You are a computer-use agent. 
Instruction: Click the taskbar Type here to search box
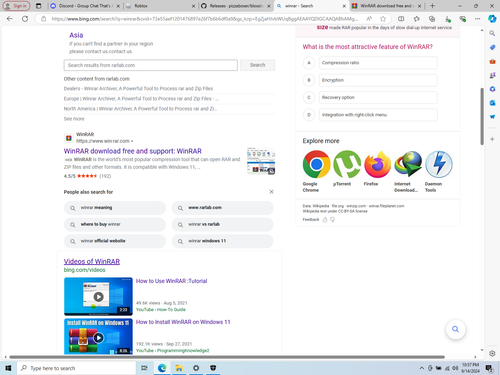[x=76, y=368]
